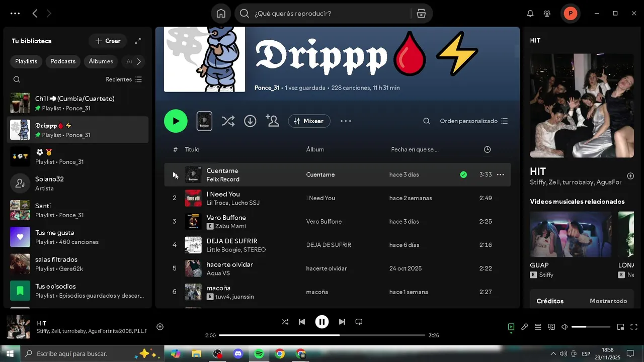Open the Browse icon beside search field

tap(421, 14)
